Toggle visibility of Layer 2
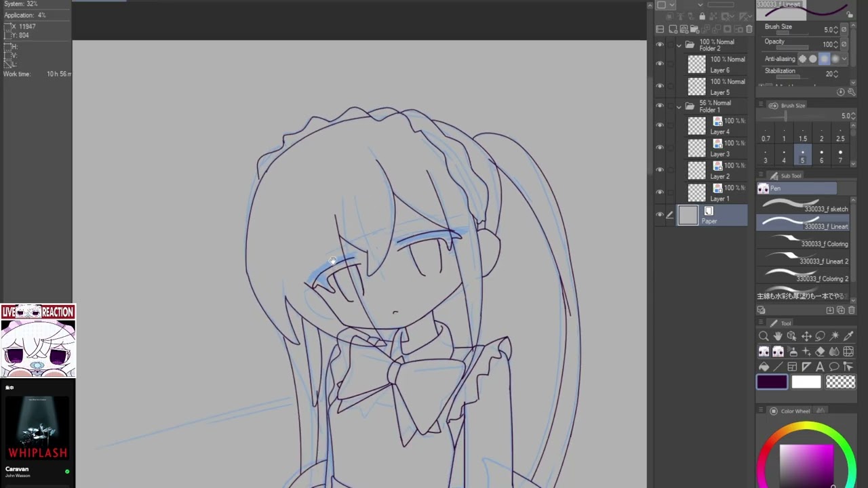The image size is (868, 488). tap(660, 171)
